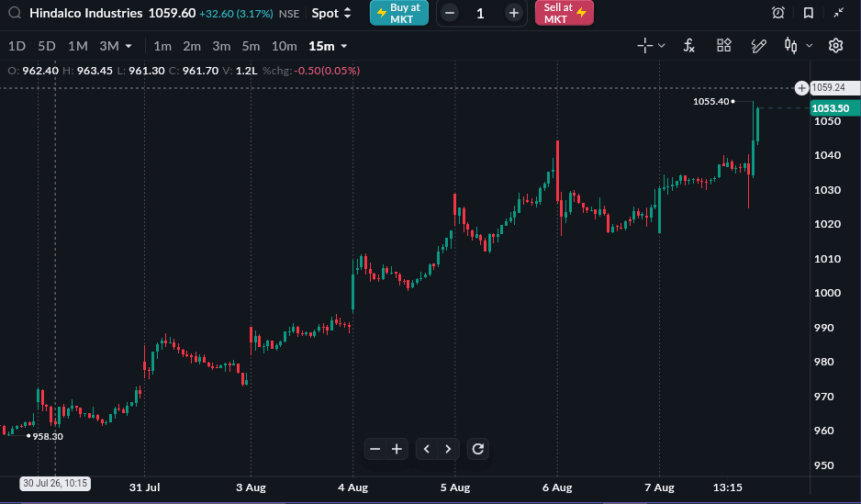Expand the chart type options arrow
The height and width of the screenshot is (504, 861).
coord(809,46)
